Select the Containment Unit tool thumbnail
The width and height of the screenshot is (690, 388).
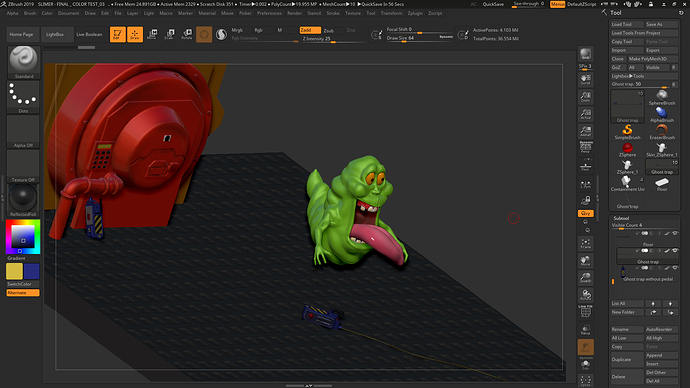point(627,183)
